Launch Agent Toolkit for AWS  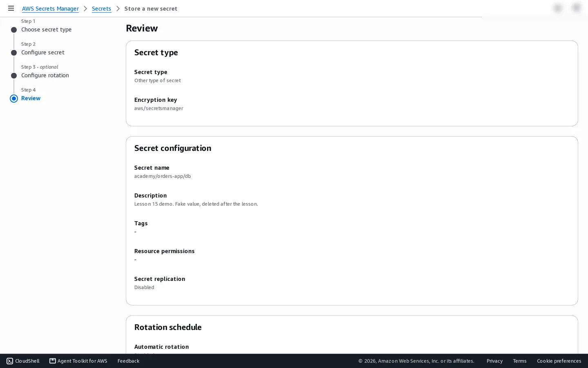(x=78, y=361)
